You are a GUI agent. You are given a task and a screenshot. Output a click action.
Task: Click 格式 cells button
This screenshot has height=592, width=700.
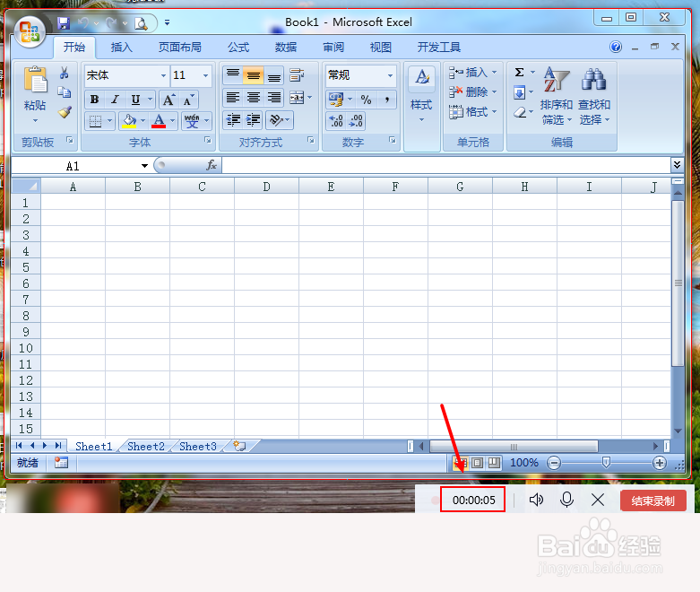[x=473, y=112]
